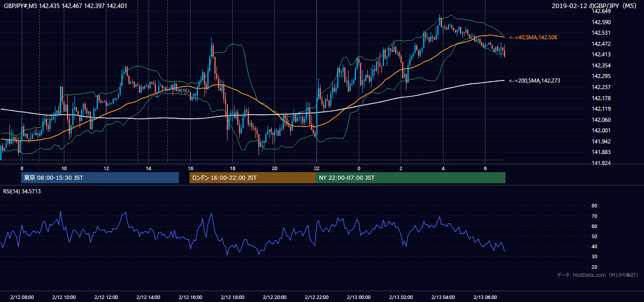
Task: Click price axis label 142.531
Action: pos(601,33)
